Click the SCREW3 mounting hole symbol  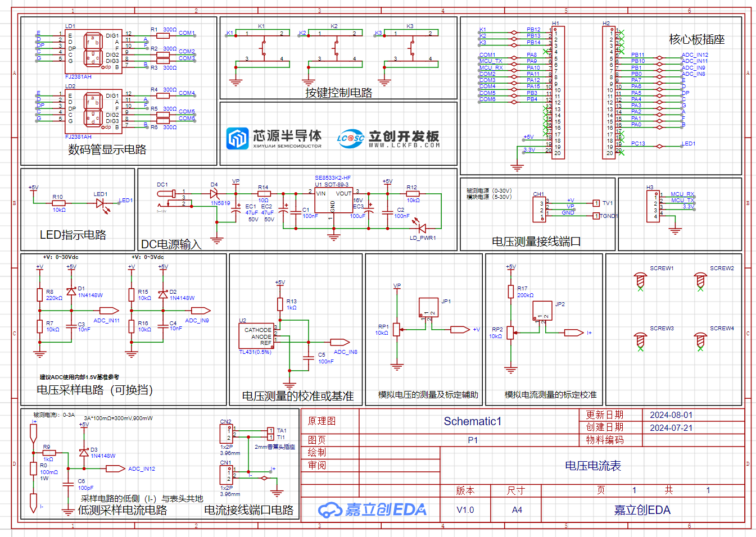640,341
